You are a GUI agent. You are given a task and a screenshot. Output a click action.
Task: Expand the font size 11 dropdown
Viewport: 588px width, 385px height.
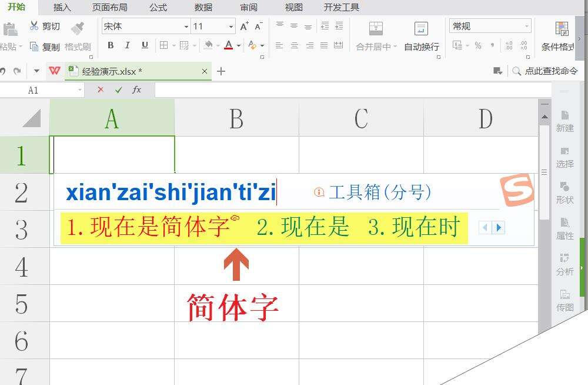(229, 26)
